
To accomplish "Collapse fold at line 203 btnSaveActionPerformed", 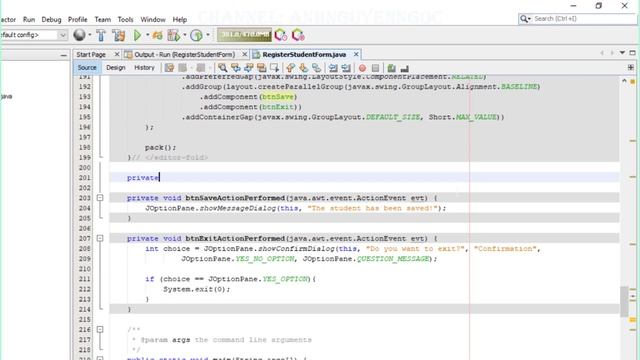I will pyautogui.click(x=100, y=198).
